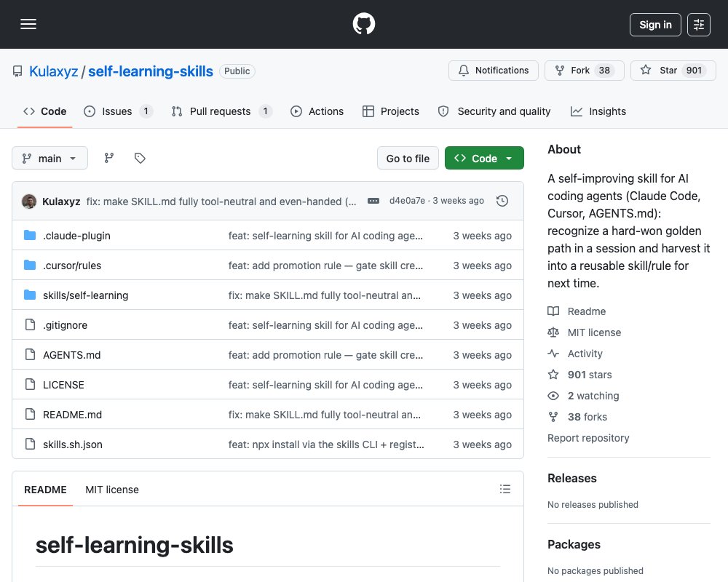Screen dimensions: 728x582
Task: Click the file icon for AGENTS.md
Action: tap(30, 354)
